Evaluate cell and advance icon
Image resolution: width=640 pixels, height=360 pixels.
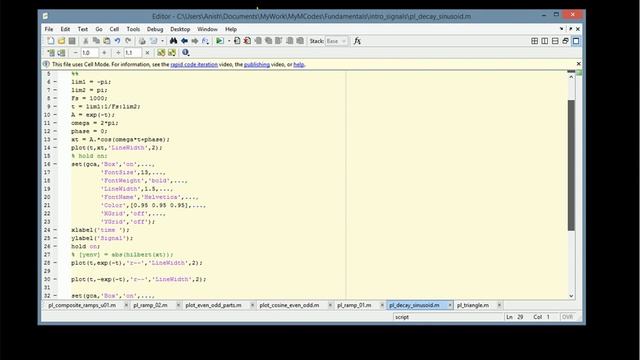[x=61, y=53]
